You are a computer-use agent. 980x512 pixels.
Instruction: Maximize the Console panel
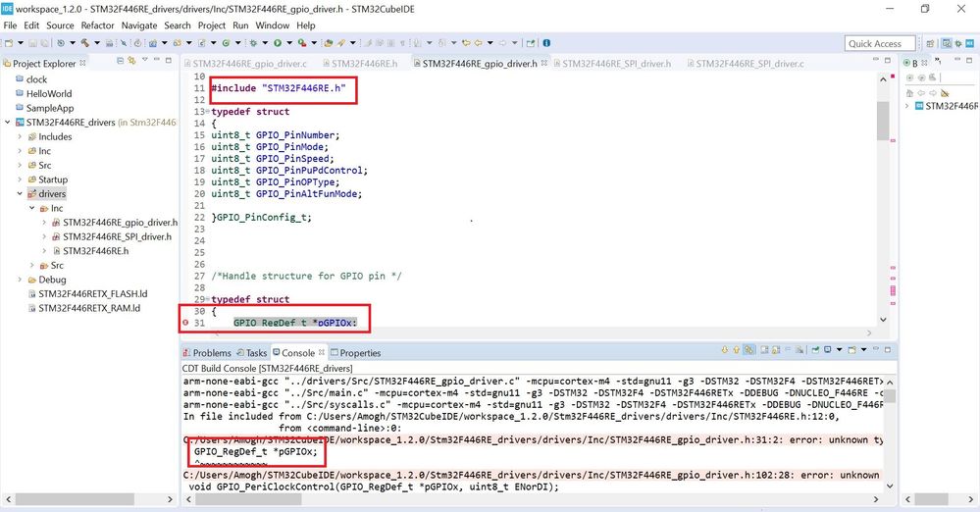click(888, 350)
